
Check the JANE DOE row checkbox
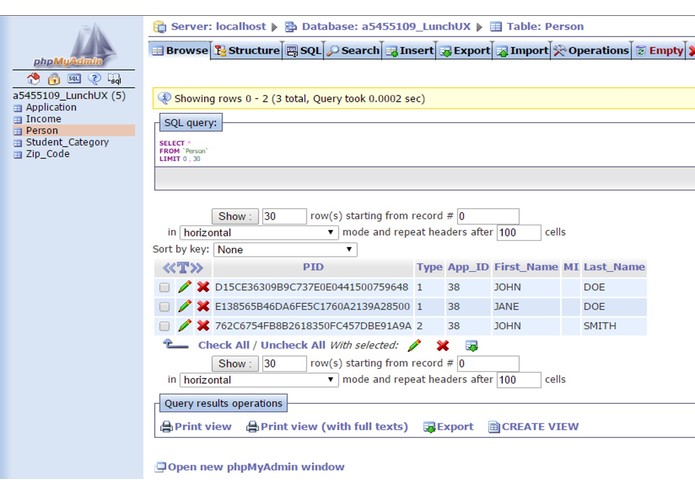point(164,307)
